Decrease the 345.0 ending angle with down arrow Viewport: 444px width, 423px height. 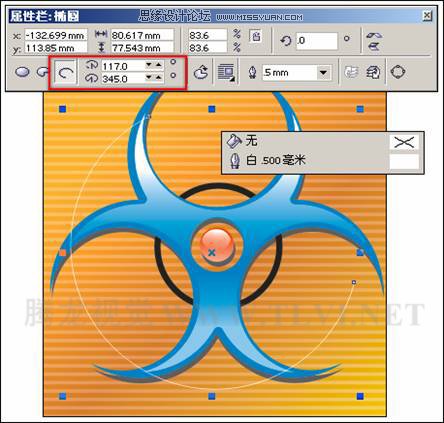(x=149, y=78)
